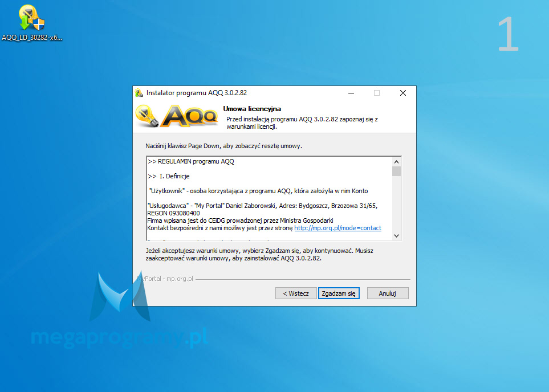Screen dimensions: 549x392
Task: Click the license scrollbar up arrow
Action: click(x=396, y=162)
